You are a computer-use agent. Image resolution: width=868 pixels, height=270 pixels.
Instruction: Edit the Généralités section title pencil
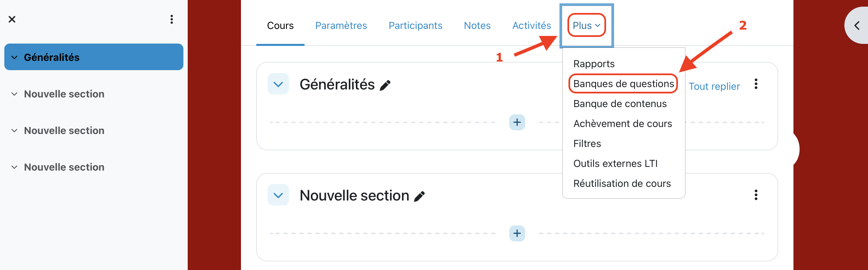(x=385, y=85)
